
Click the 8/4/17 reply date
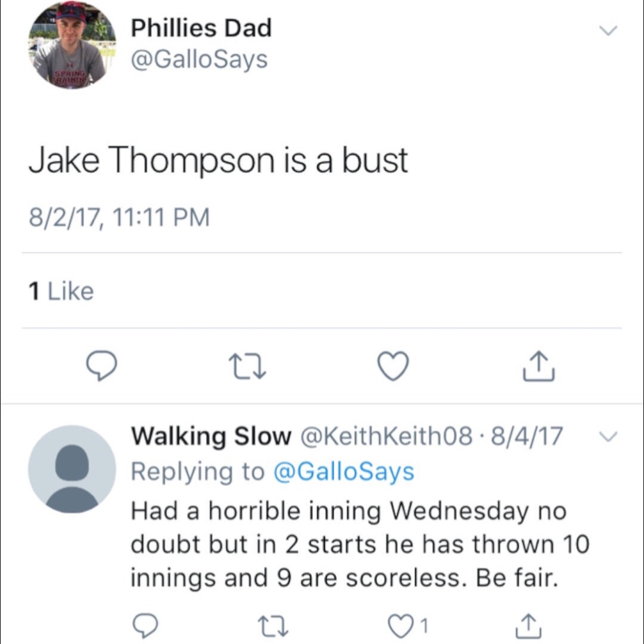coord(526,436)
